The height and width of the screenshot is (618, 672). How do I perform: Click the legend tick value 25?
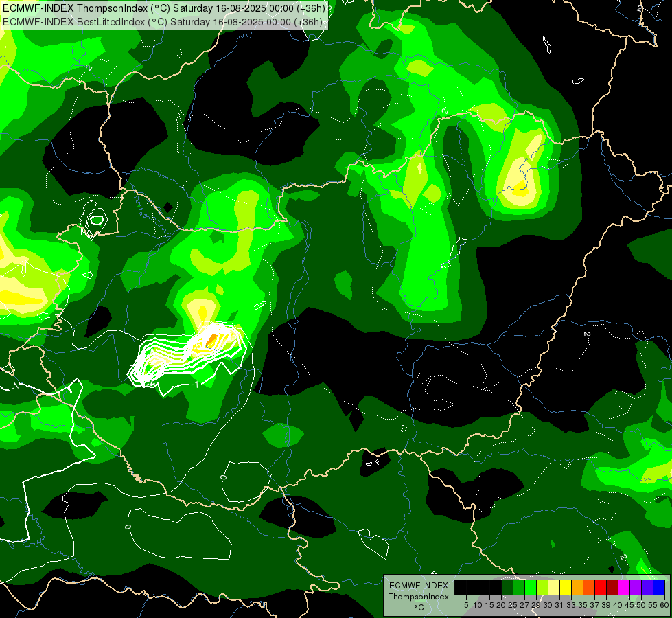[x=513, y=605]
